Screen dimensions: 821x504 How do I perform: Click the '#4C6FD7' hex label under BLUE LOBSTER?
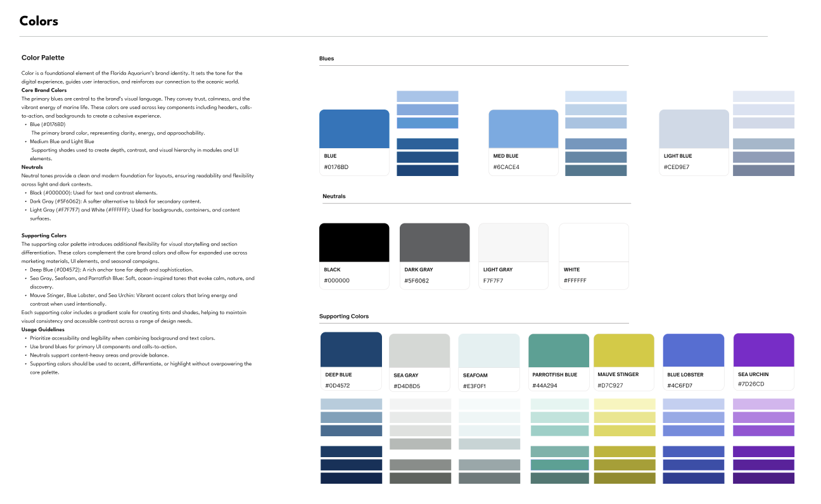(680, 386)
